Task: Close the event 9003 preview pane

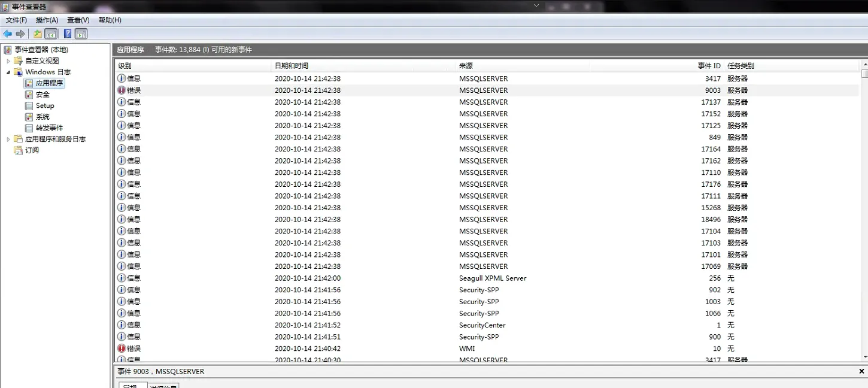Action: point(861,371)
